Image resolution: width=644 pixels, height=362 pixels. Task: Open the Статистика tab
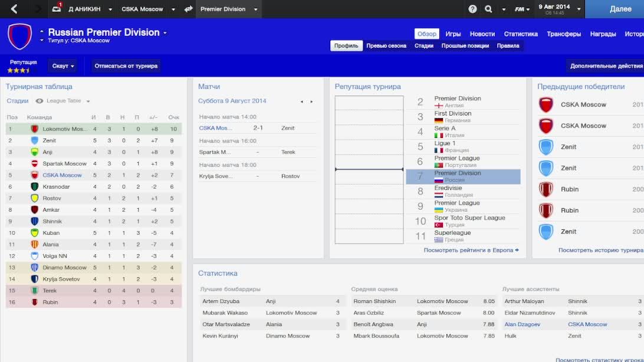(x=521, y=34)
